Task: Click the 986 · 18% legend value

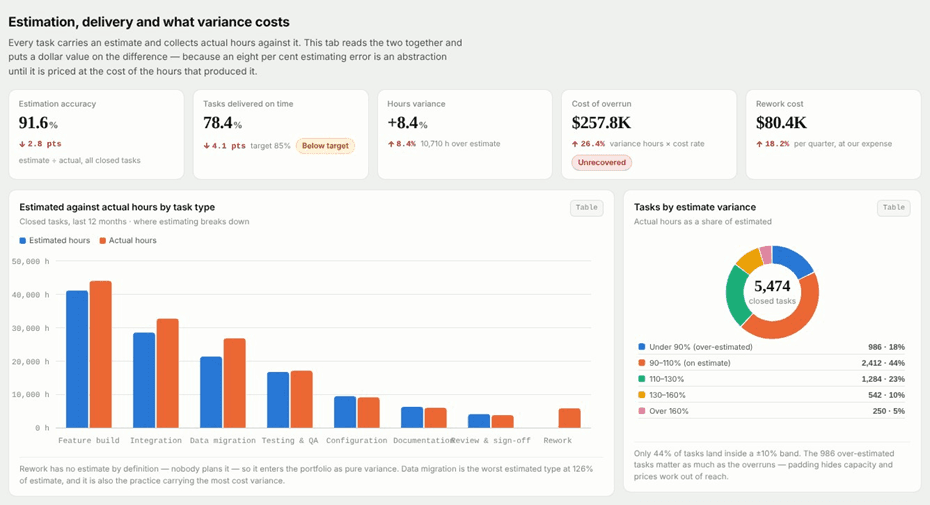Action: (886, 347)
